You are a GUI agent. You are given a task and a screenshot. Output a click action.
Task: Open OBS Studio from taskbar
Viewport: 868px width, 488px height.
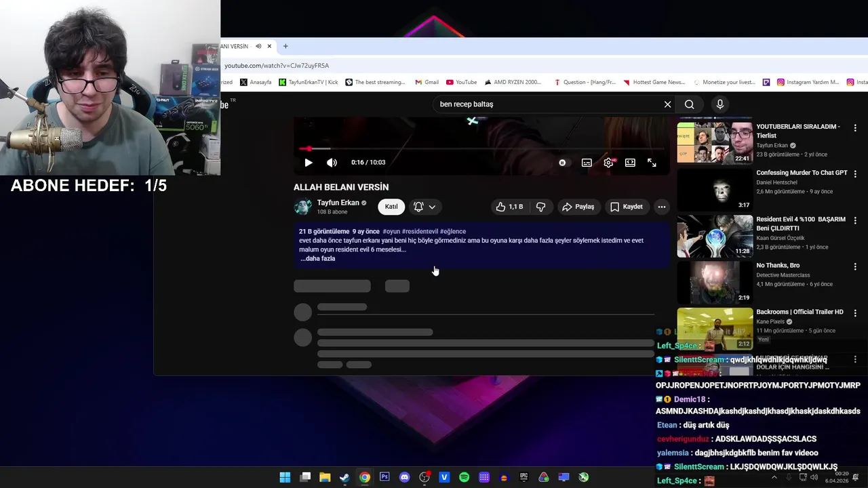(x=425, y=477)
